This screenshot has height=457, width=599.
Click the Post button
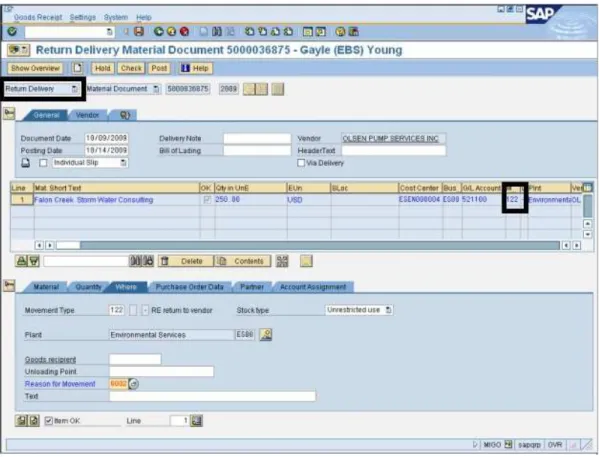pyautogui.click(x=159, y=68)
